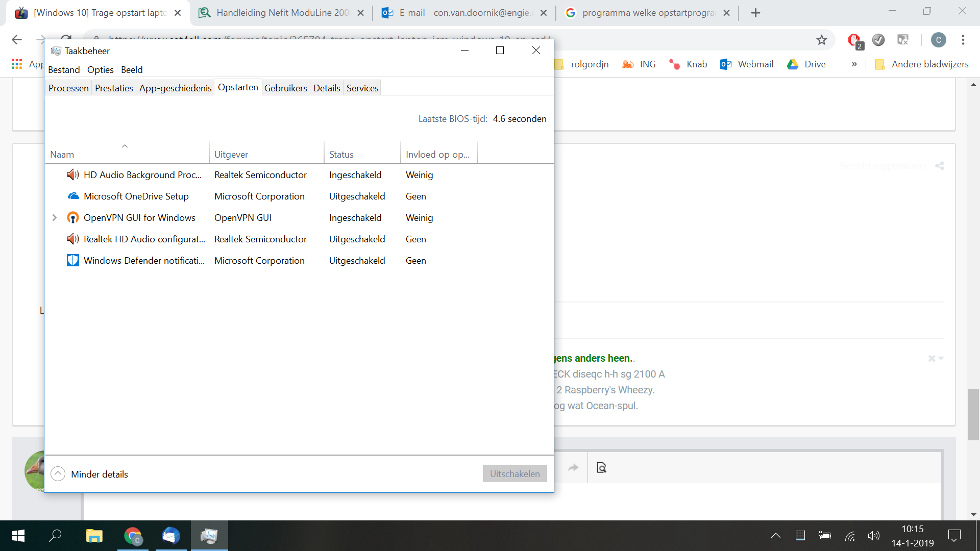The height and width of the screenshot is (551, 980).
Task: Bookmark the page with the star icon
Action: click(x=821, y=40)
